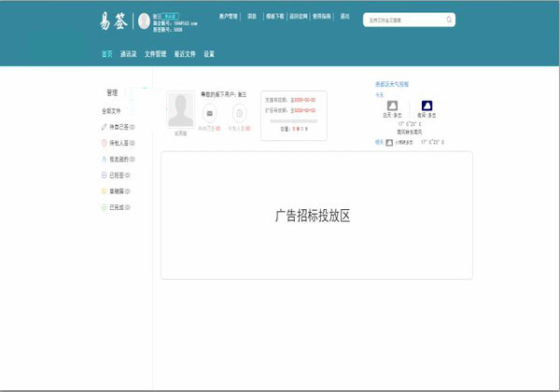Viewport: 560px width, 392px height.
Task: Click the 管理 heading in the sidebar
Action: pos(112,92)
